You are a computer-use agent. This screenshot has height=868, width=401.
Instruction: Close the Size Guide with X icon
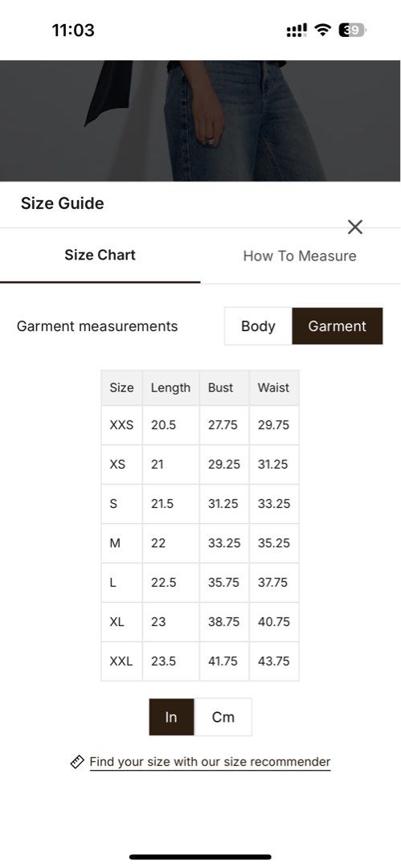coord(355,227)
